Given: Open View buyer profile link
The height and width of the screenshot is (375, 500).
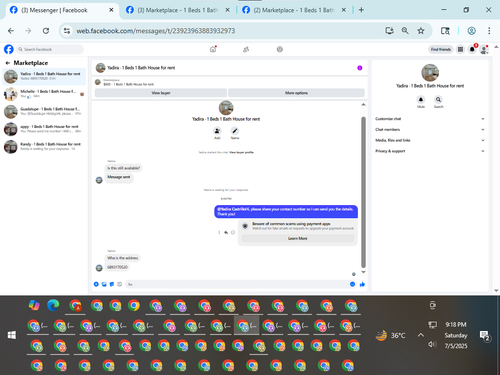Looking at the screenshot, I should [241, 152].
